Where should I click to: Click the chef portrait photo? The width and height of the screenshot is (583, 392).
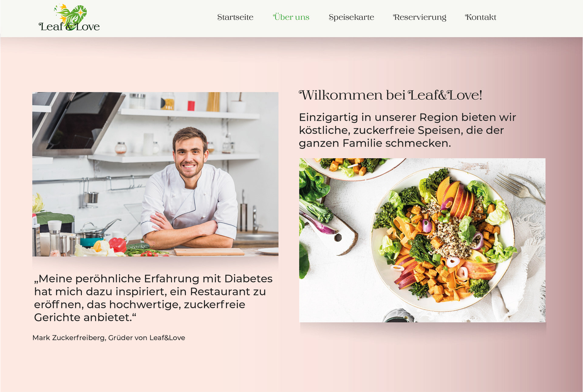coord(155,174)
